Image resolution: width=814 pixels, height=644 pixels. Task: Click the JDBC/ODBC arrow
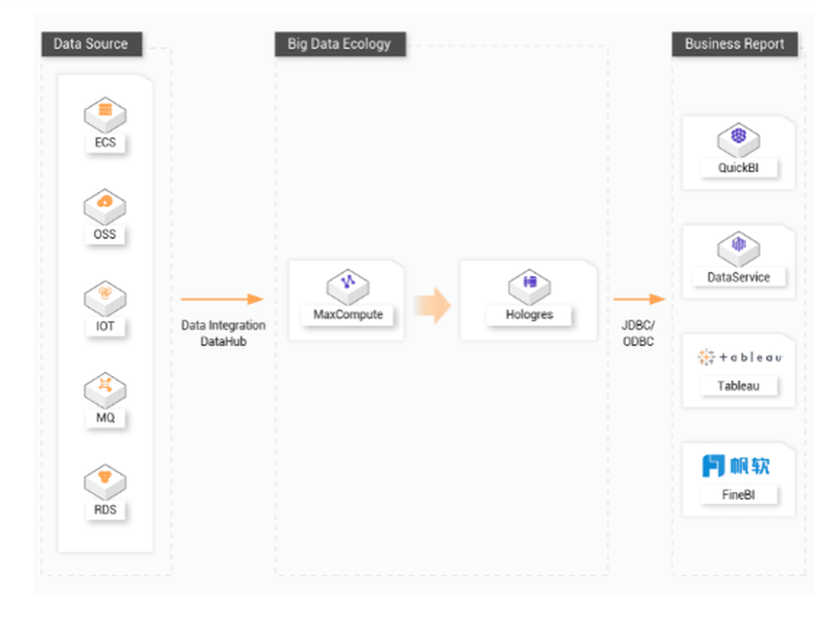638,300
